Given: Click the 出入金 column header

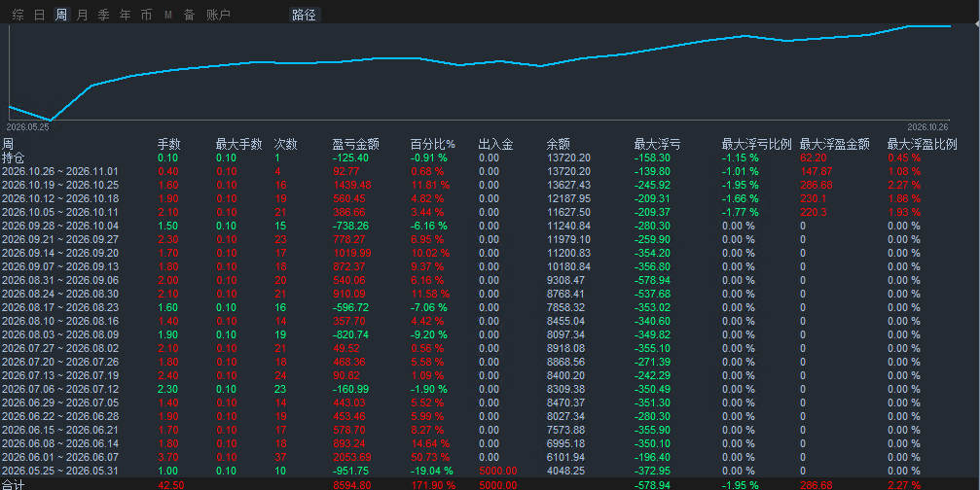Looking at the screenshot, I should tap(495, 144).
